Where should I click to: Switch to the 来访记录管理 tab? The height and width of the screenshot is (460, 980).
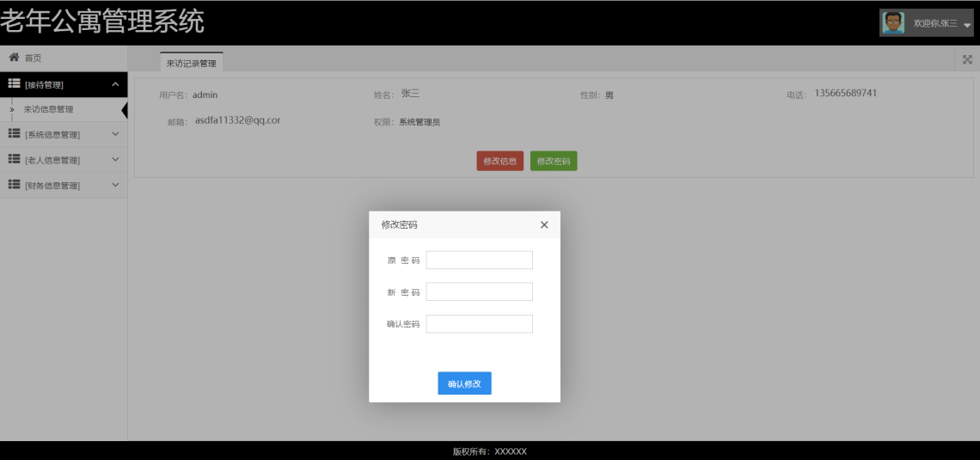(x=191, y=63)
